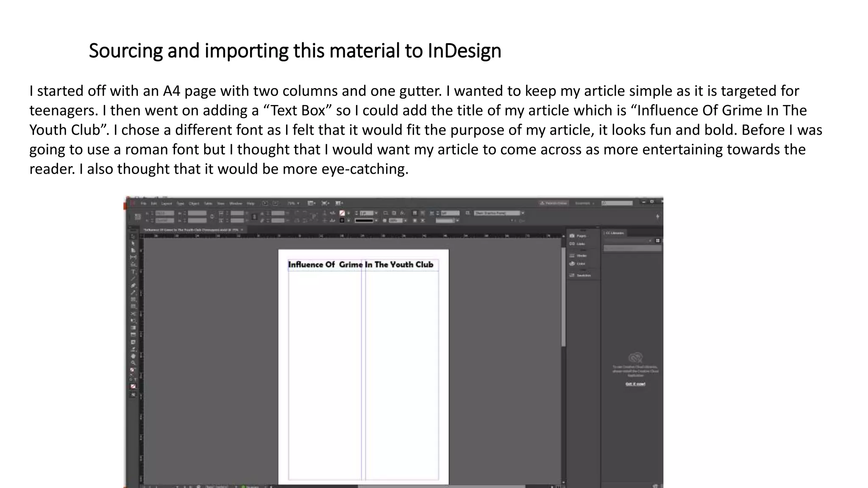Screen dimensions: 868x488
Task: Click the Y position field
Action: [x=165, y=221]
